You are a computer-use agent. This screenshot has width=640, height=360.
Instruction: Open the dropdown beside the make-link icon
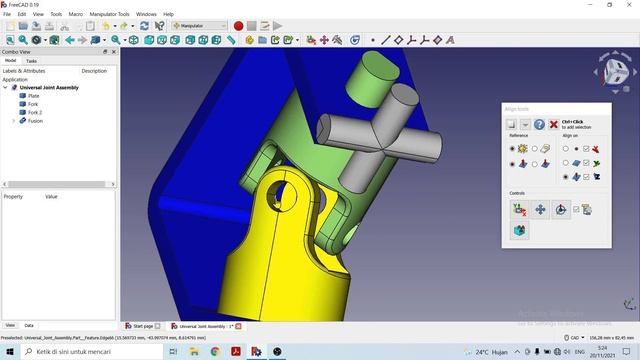pos(297,40)
